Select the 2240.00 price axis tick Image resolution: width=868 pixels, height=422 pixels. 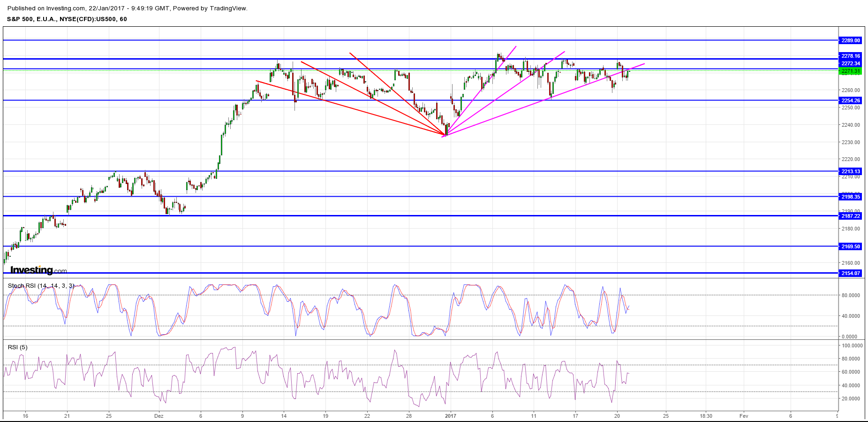tap(851, 125)
